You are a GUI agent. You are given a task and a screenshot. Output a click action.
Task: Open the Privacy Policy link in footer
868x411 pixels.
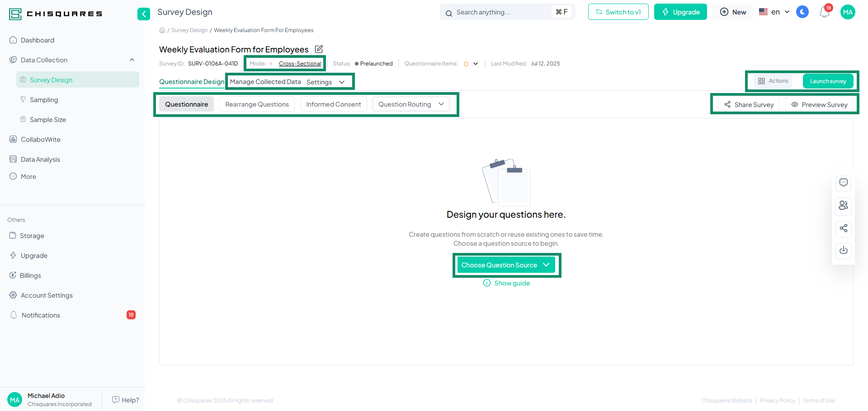[777, 401]
